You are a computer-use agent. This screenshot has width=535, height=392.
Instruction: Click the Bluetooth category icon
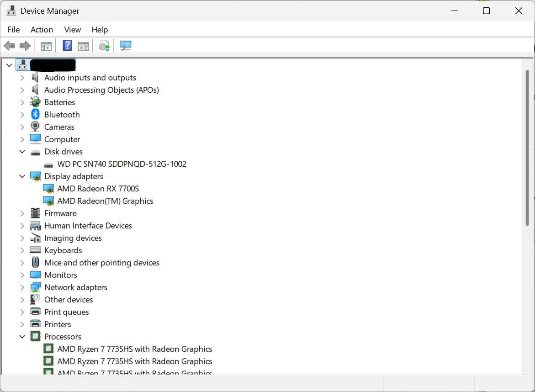pos(35,115)
